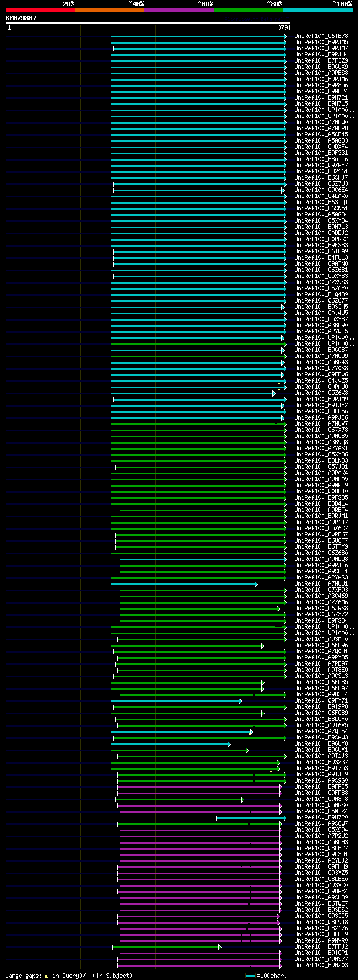Select hit label UniRef100_A7QT54

point(321,732)
